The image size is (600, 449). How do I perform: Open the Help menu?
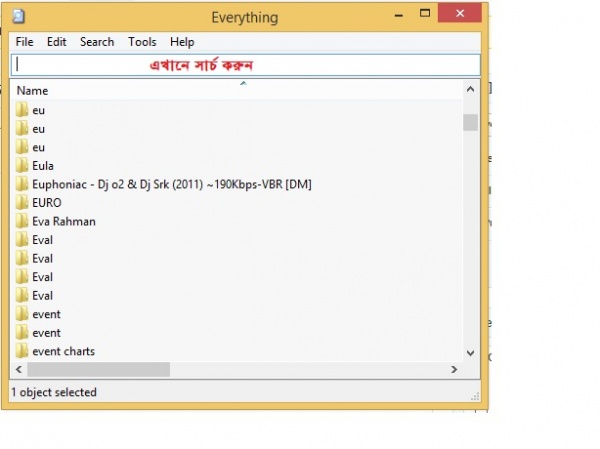pos(182,42)
